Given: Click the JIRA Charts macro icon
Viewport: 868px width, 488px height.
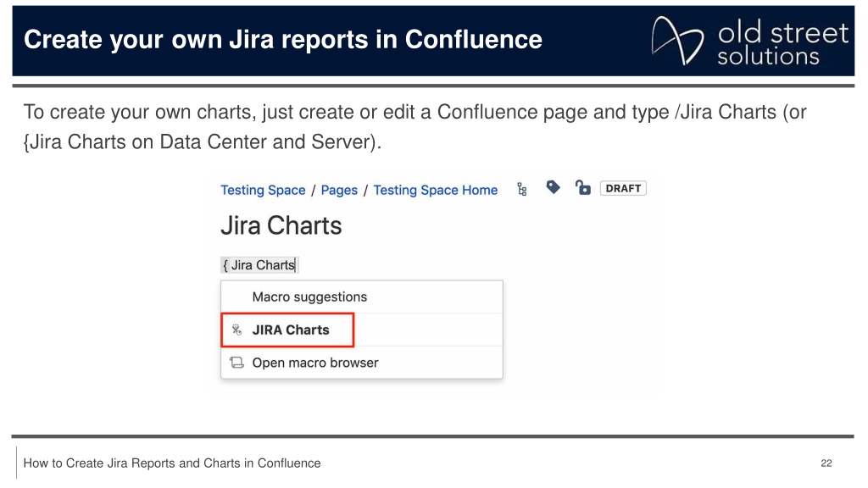Looking at the screenshot, I should [236, 330].
